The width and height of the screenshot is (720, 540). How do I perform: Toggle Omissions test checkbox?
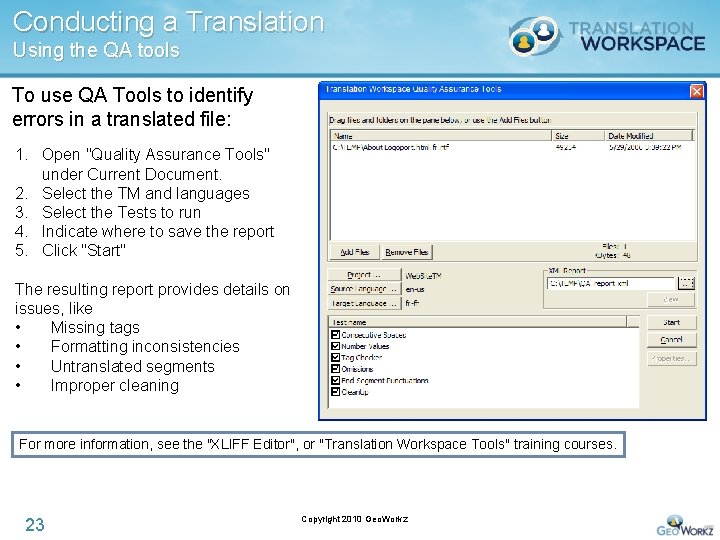click(x=336, y=369)
